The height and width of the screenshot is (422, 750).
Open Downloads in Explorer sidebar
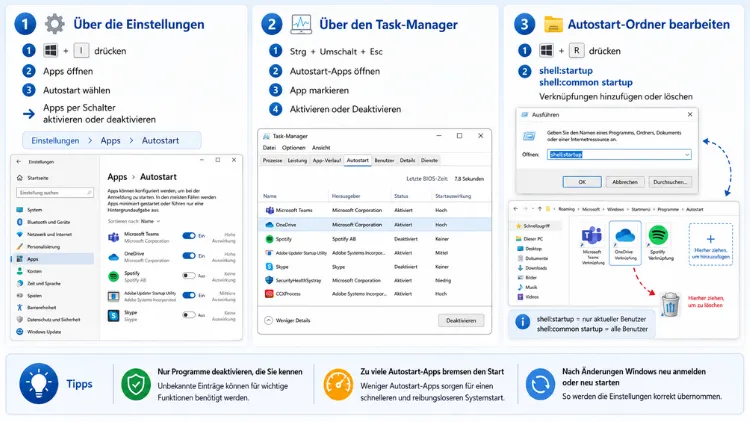[532, 268]
